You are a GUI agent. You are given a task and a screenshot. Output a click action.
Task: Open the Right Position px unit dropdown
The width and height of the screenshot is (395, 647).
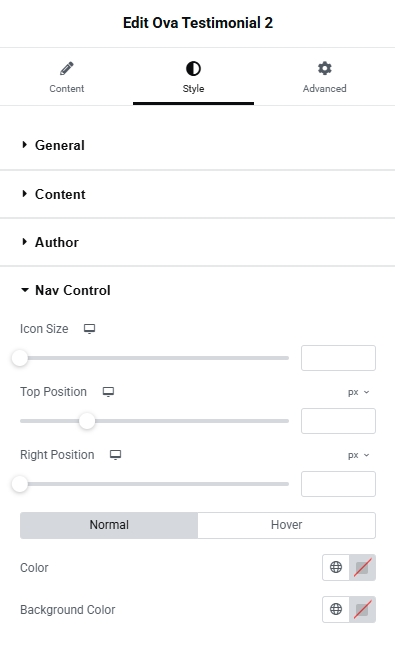pyautogui.click(x=358, y=455)
